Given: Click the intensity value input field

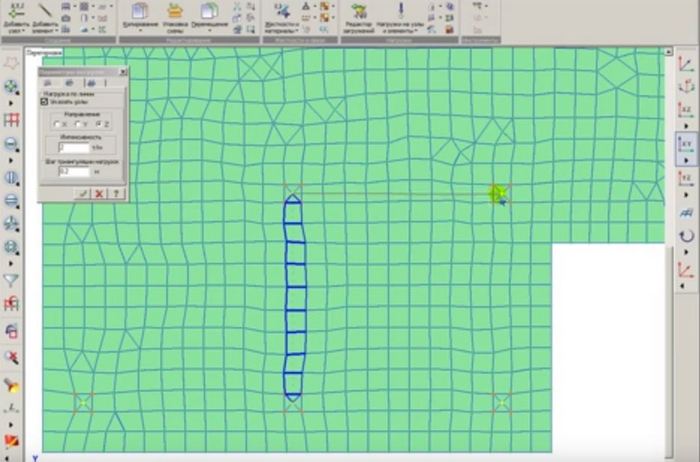Looking at the screenshot, I should pos(75,148).
